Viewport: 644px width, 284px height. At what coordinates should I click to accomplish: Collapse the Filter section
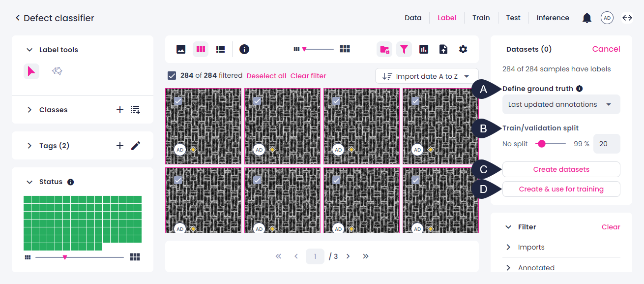pos(508,227)
